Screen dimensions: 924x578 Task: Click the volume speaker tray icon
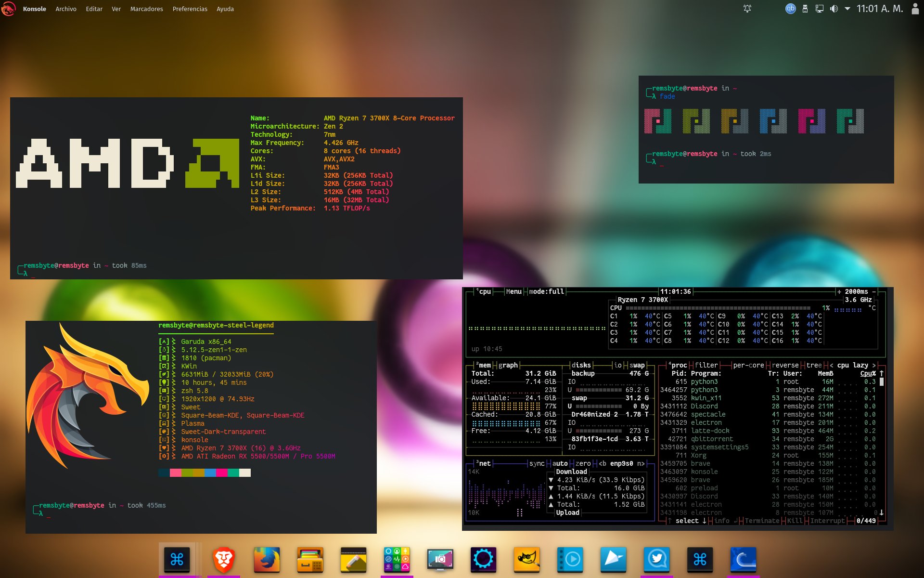tap(834, 9)
